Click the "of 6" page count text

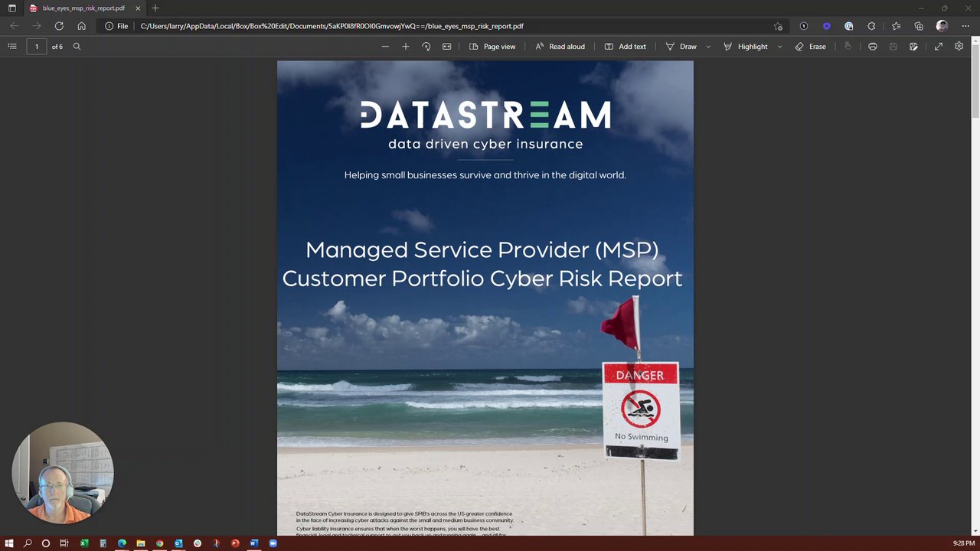click(57, 47)
